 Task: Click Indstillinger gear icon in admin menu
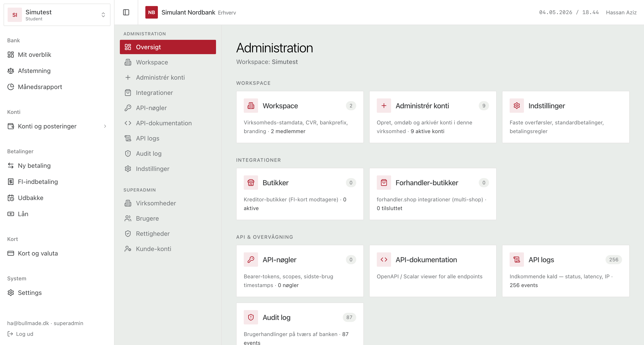pos(128,169)
